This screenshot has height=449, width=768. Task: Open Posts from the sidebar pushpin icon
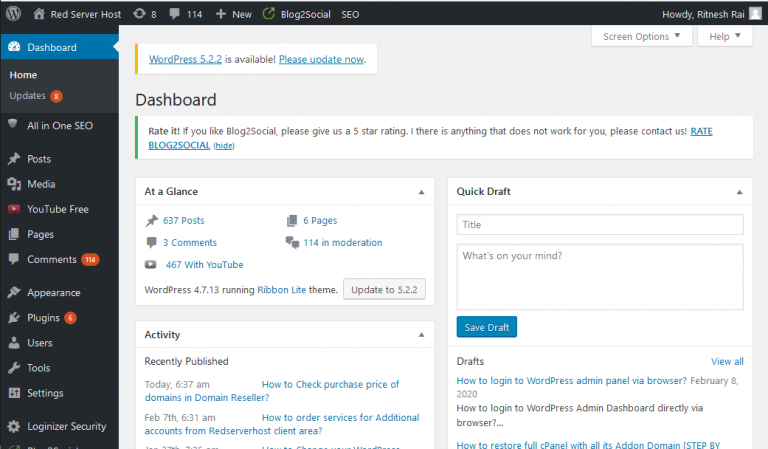click(14, 159)
